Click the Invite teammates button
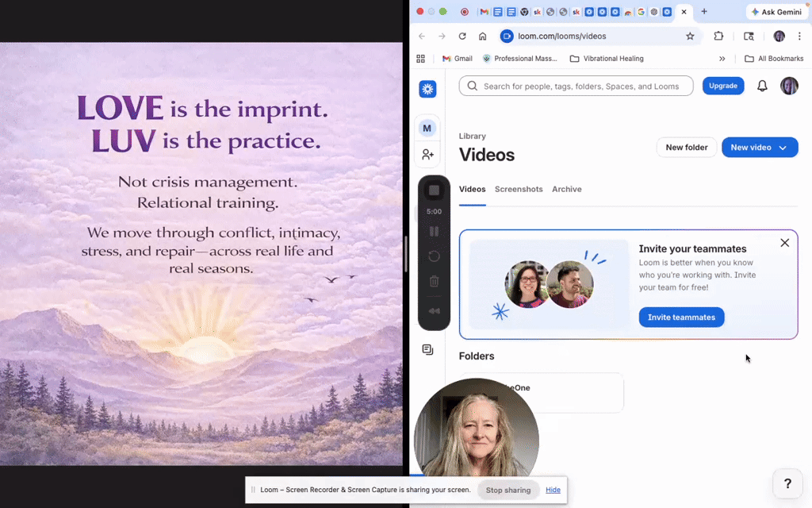The width and height of the screenshot is (812, 508). [x=681, y=317]
